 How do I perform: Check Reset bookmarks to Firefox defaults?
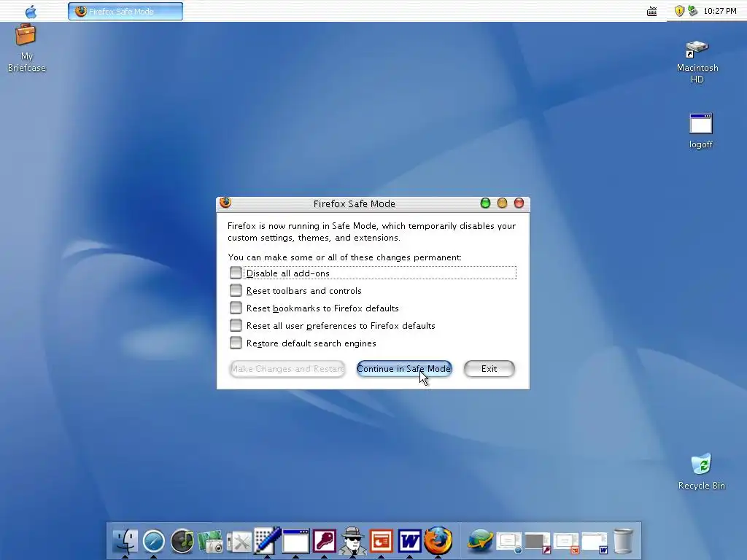[236, 308]
